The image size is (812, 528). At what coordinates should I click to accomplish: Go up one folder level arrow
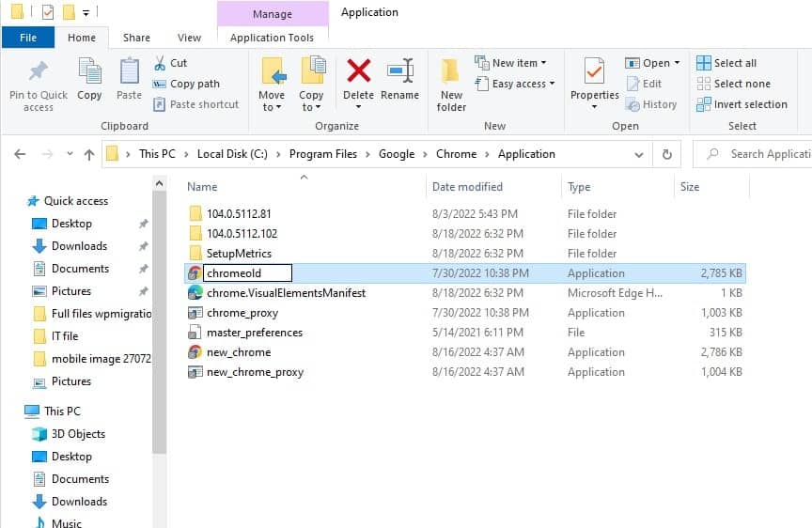point(89,154)
